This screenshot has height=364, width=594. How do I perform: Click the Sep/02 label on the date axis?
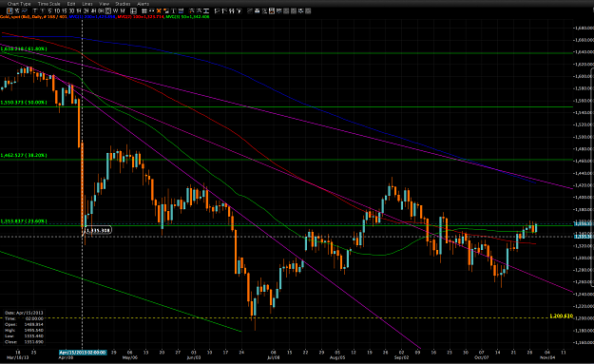click(x=402, y=357)
